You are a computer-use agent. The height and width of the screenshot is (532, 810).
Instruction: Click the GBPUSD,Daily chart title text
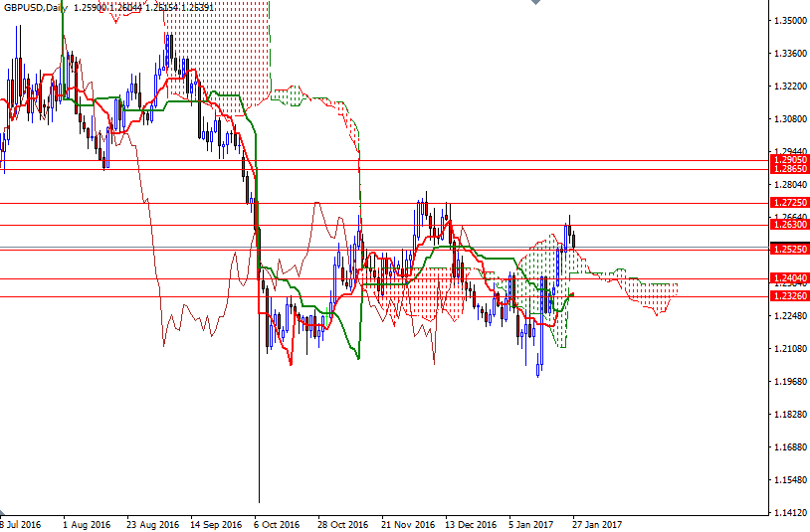point(35,8)
